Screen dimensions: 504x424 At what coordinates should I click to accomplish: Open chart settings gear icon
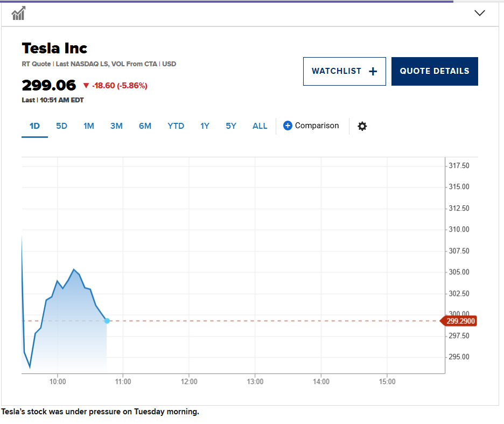coord(362,126)
